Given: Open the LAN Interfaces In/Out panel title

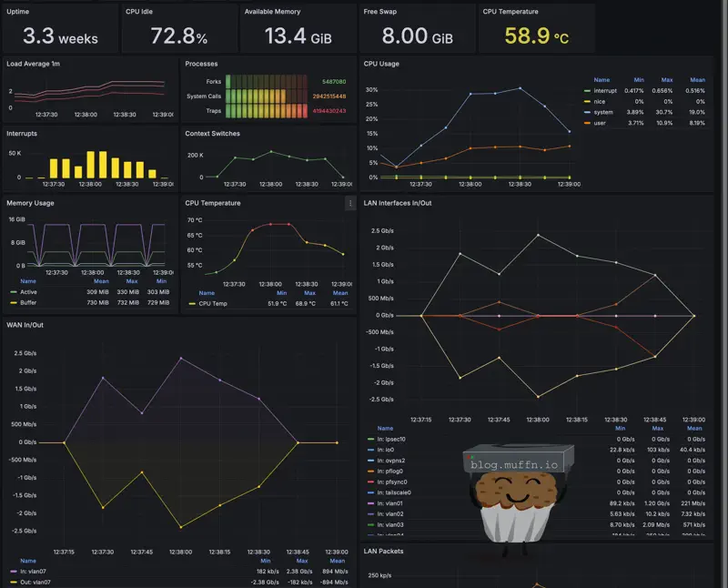Looking at the screenshot, I should [397, 203].
